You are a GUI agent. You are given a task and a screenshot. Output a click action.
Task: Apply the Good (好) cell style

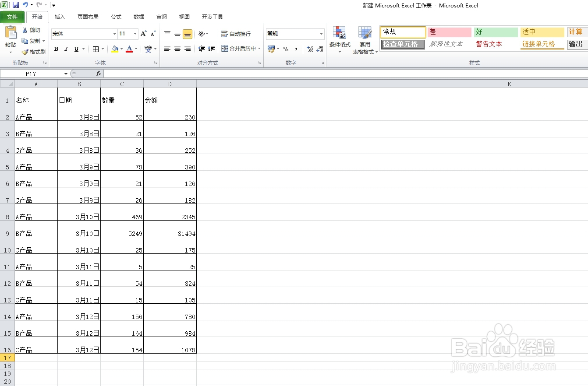tap(496, 32)
